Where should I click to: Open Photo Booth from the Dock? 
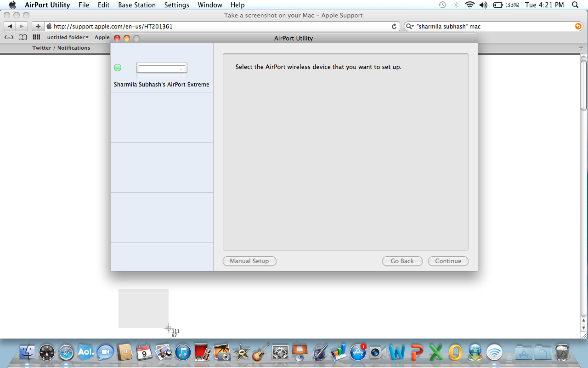pyautogui.click(x=203, y=353)
